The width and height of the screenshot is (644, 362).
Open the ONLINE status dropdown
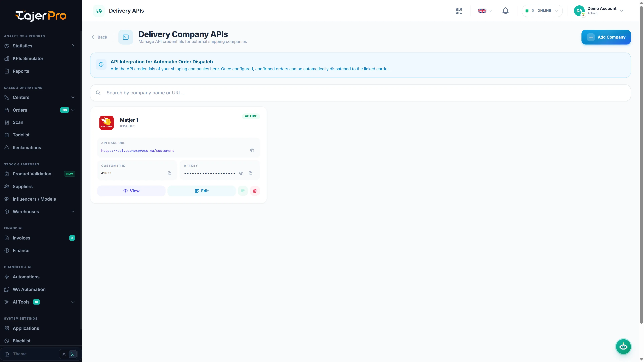pos(542,11)
